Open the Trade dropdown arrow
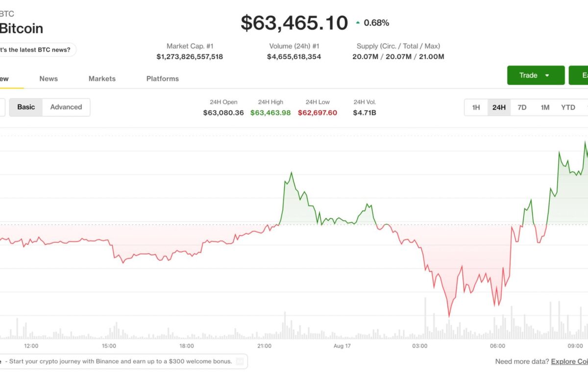 [547, 75]
